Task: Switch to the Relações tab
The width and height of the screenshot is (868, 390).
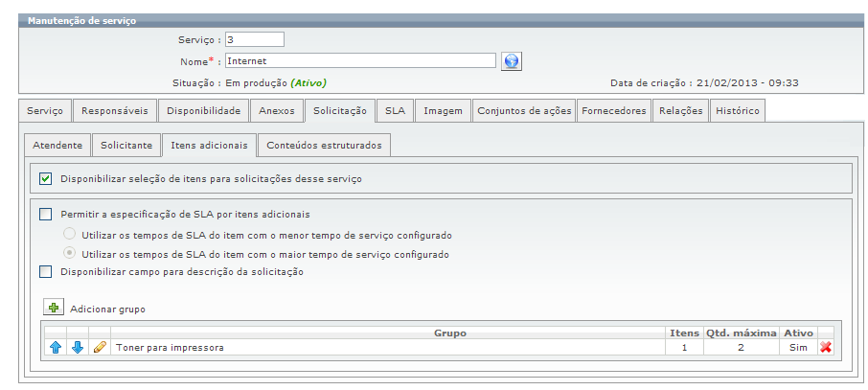Action: pyautogui.click(x=680, y=111)
